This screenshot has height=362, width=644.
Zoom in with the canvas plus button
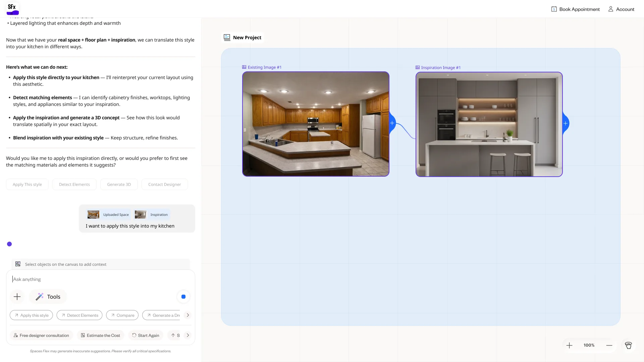point(570,345)
